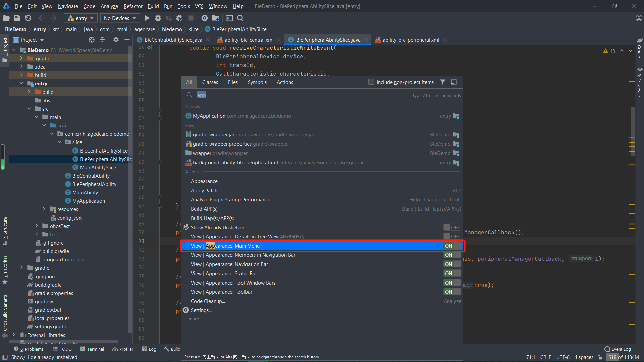Toggle Appearance: Main Menu switch

[x=452, y=246]
